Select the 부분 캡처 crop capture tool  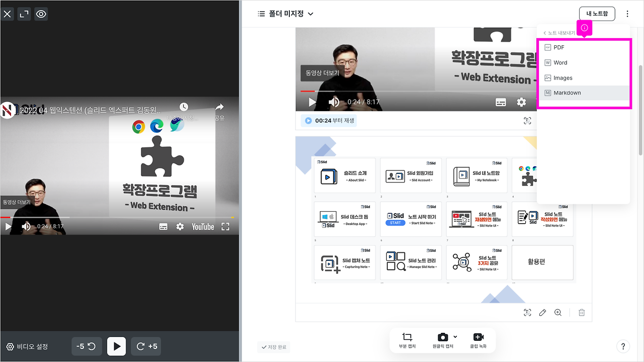click(x=406, y=340)
